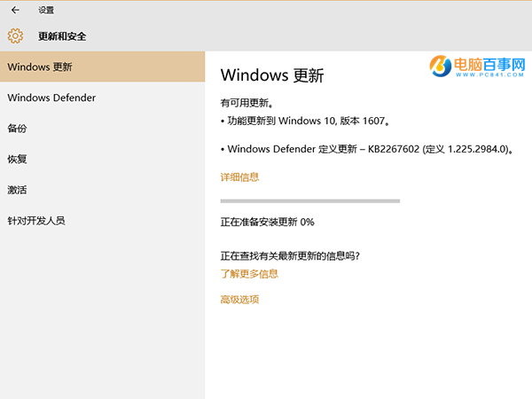This screenshot has height=399, width=532.
Task: Open 恢复 settings section
Action: click(102, 159)
